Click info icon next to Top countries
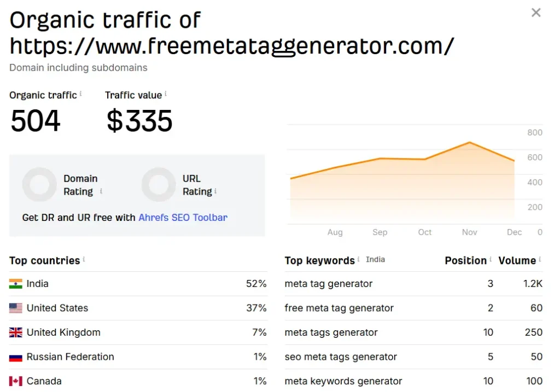Image resolution: width=560 pixels, height=392 pixels. 84,260
